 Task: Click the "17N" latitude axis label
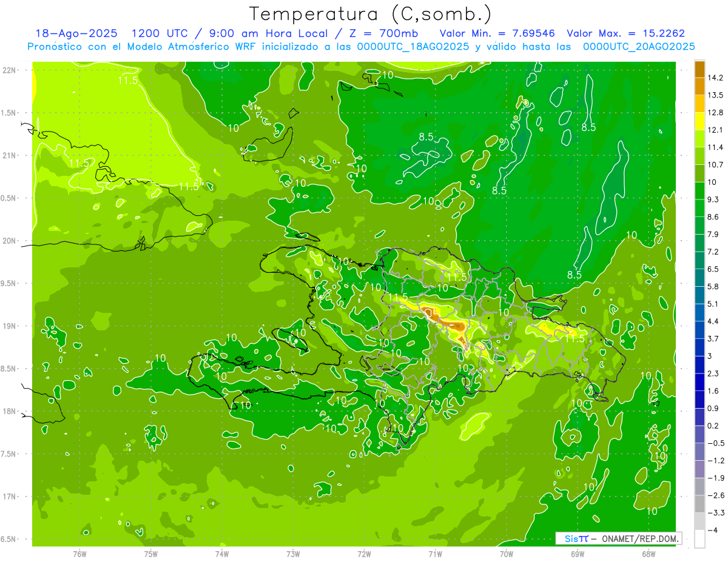pyautogui.click(x=9, y=497)
